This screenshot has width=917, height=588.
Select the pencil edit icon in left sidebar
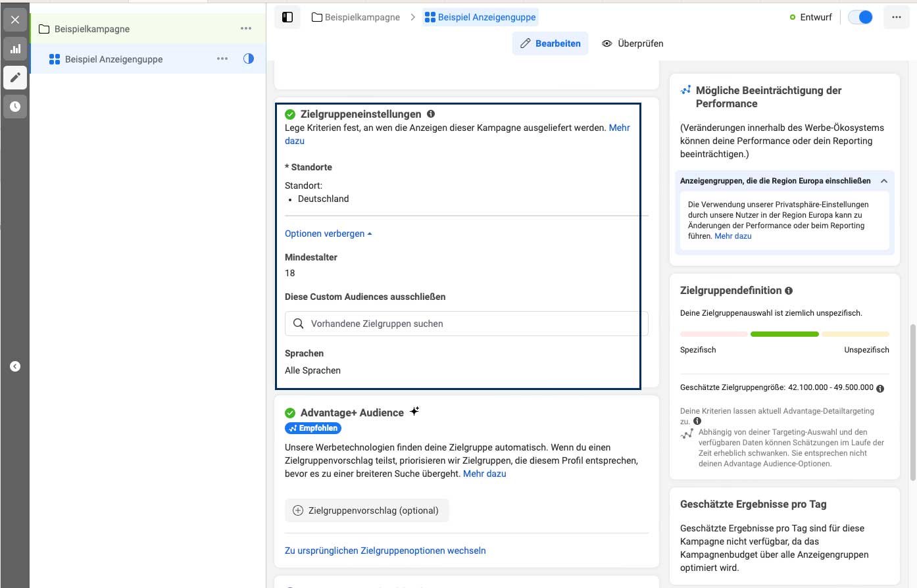pyautogui.click(x=15, y=77)
